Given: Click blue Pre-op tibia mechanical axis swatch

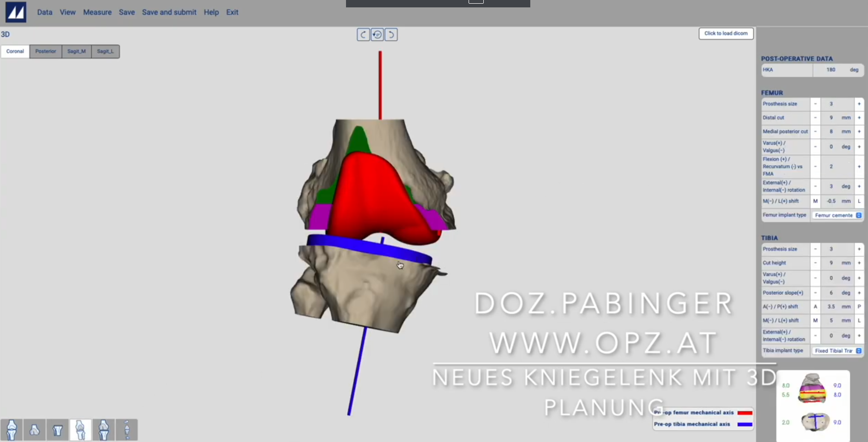Looking at the screenshot, I should 745,424.
